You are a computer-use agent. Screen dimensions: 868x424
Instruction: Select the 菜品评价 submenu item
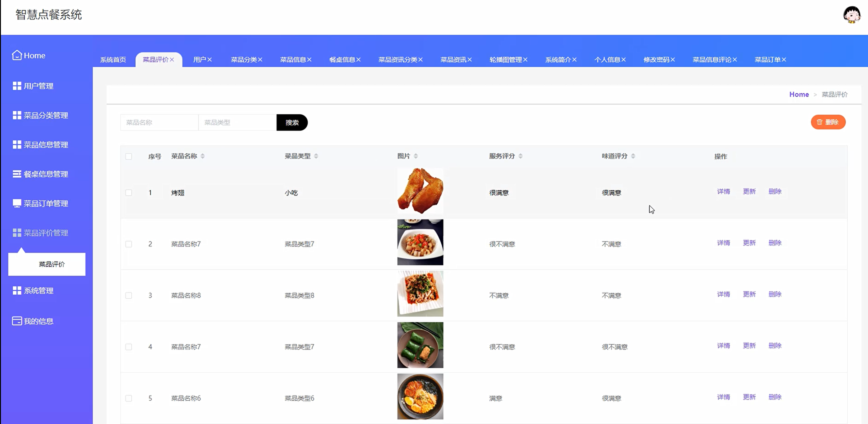tap(47, 264)
